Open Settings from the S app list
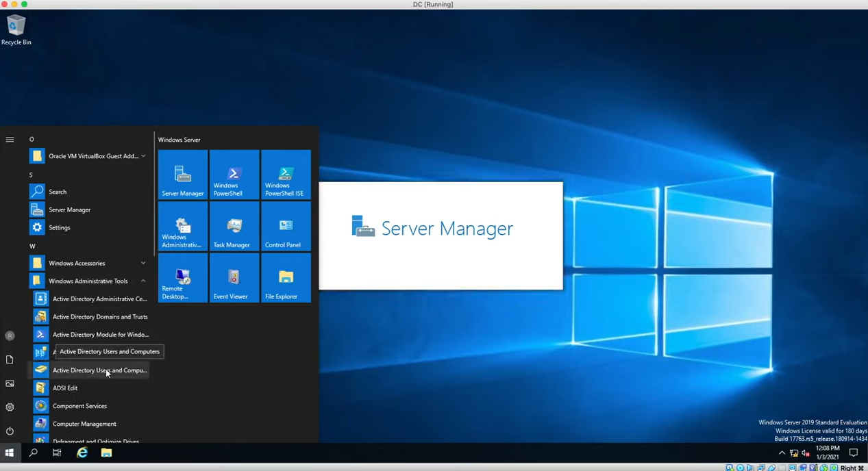Image resolution: width=868 pixels, height=471 pixels. coord(90,227)
